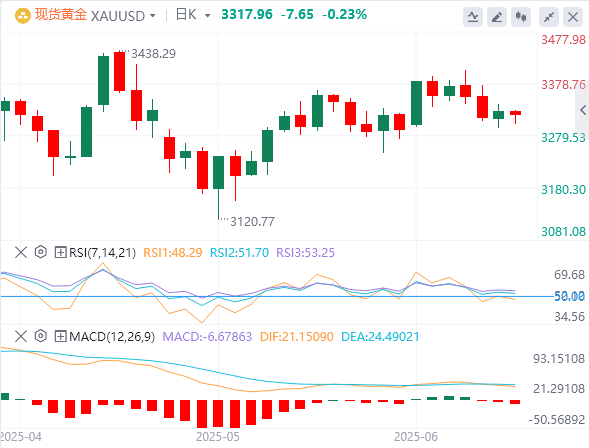Select the RSI(7,14,21) indicator label
Screen dimensions: 589x448
click(x=102, y=252)
